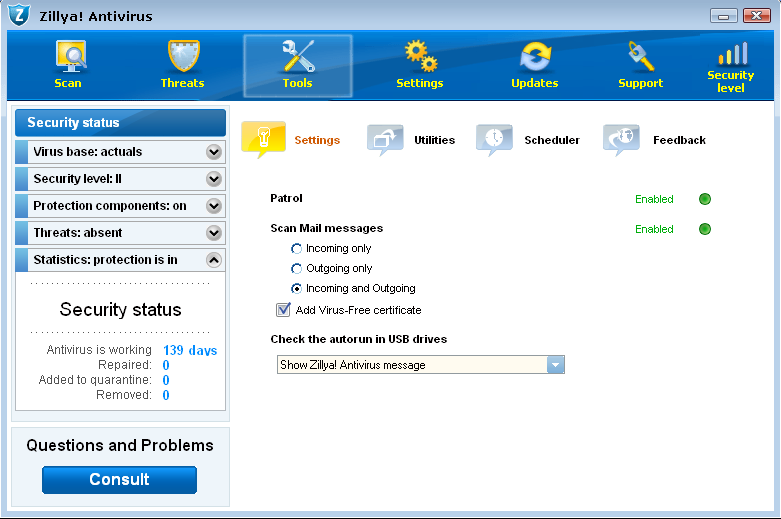Image resolution: width=781 pixels, height=519 pixels.
Task: Open the Support icon
Action: (x=641, y=56)
